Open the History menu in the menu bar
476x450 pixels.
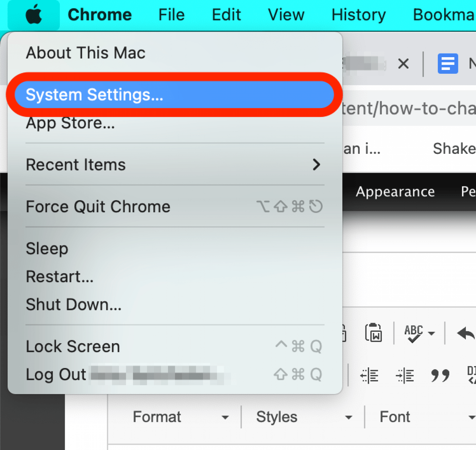(358, 15)
